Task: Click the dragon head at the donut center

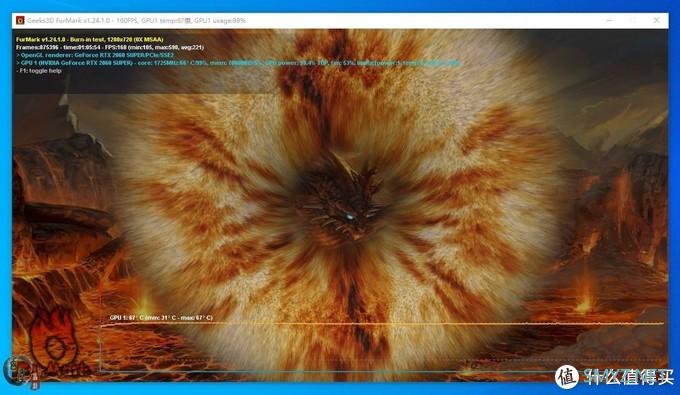Action: coord(340,200)
